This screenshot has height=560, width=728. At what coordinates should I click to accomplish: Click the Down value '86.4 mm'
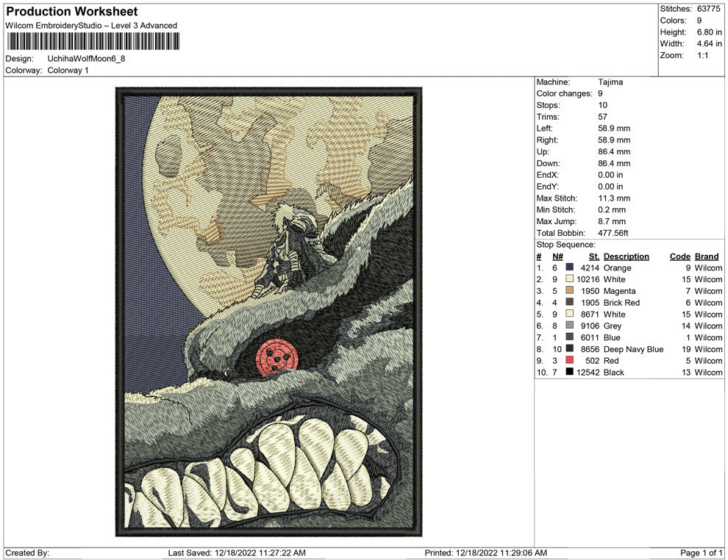click(614, 163)
